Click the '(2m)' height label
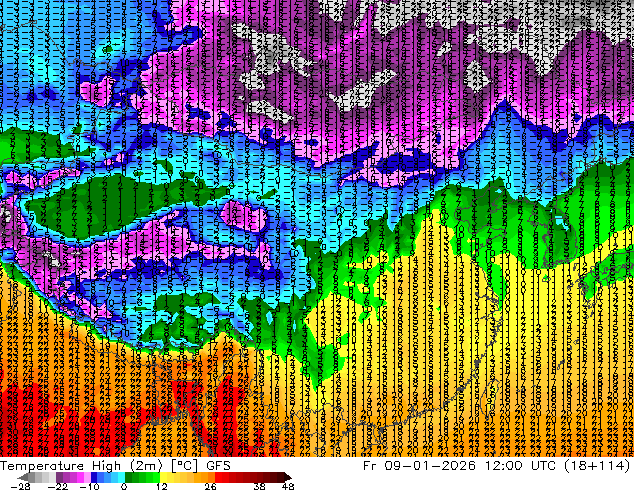 tap(146, 466)
